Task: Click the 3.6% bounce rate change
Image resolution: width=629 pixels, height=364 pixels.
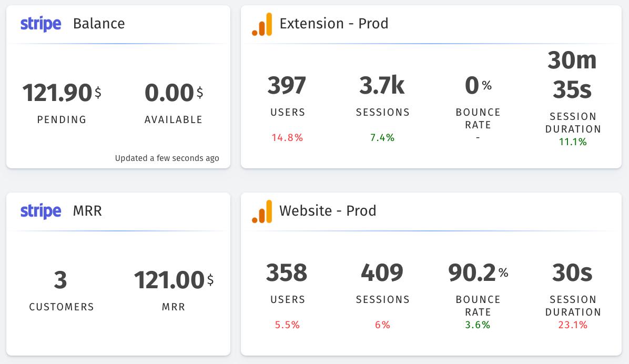Action: click(x=478, y=325)
